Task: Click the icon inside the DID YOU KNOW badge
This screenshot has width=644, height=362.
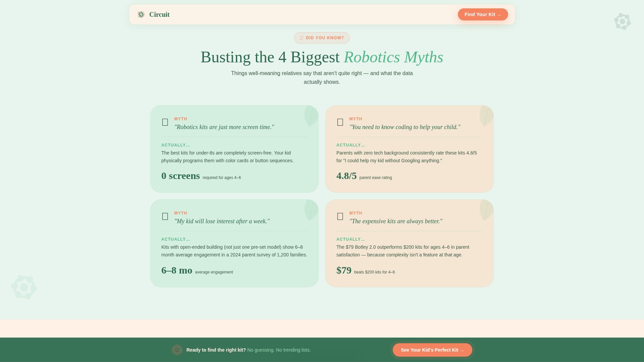Action: (x=302, y=38)
